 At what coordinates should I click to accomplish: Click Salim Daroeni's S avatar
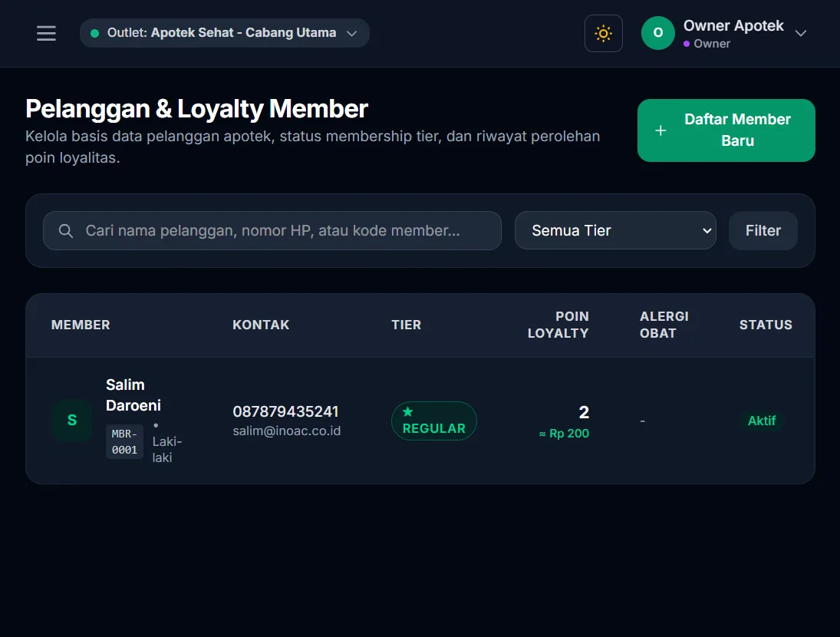click(72, 421)
